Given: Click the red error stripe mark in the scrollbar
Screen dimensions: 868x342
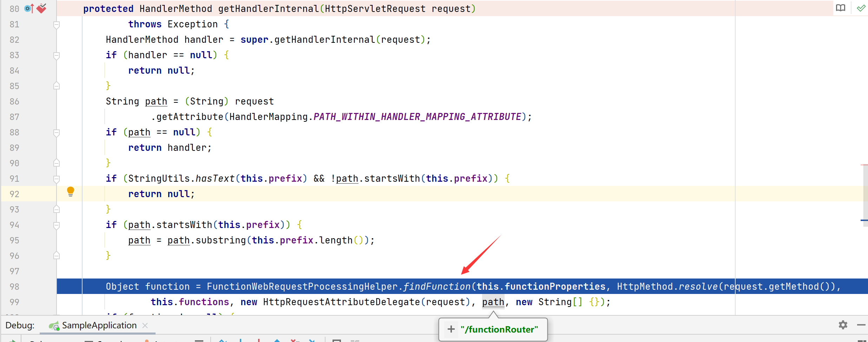Looking at the screenshot, I should pyautogui.click(x=864, y=165).
